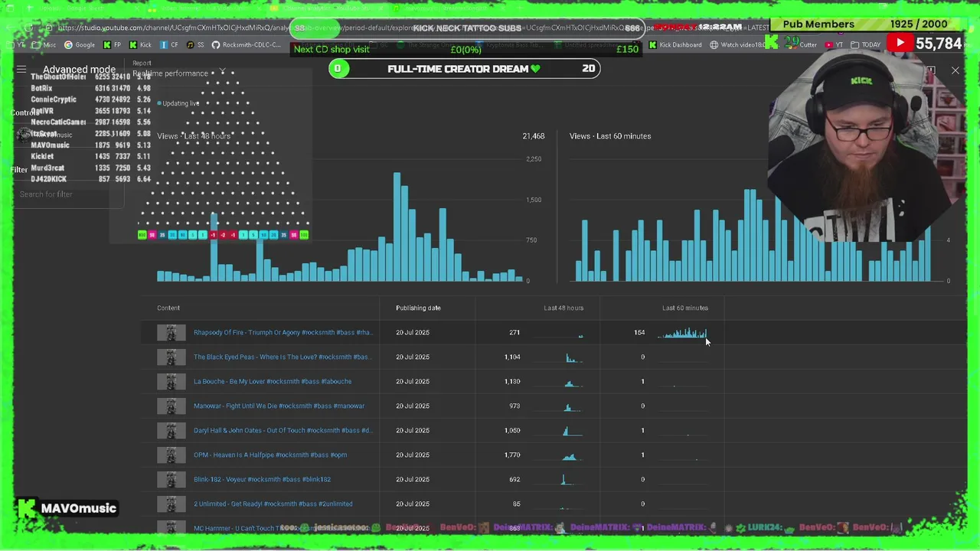The height and width of the screenshot is (551, 980).
Task: Click the 2 Unlimited row thumbnail
Action: coord(171,504)
